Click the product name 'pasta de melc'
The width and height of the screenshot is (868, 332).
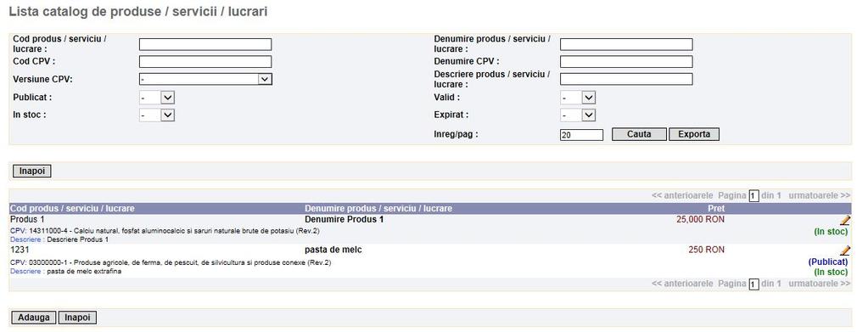(333, 250)
